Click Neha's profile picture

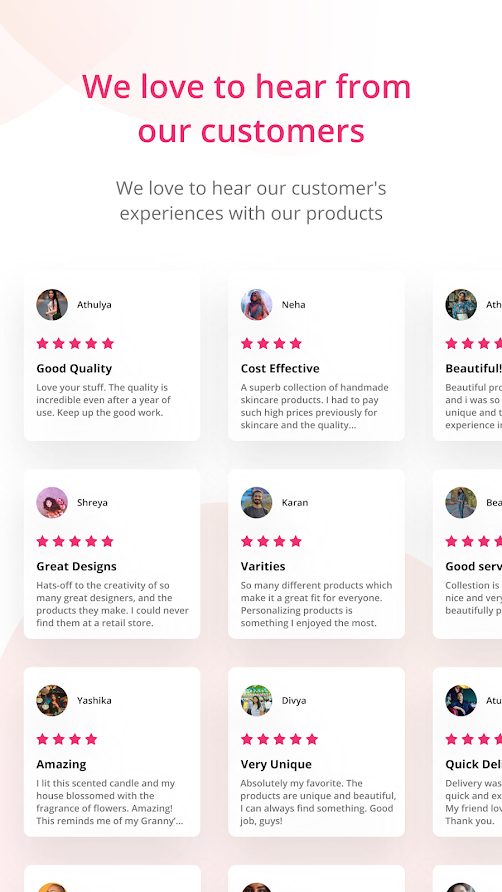coord(256,304)
